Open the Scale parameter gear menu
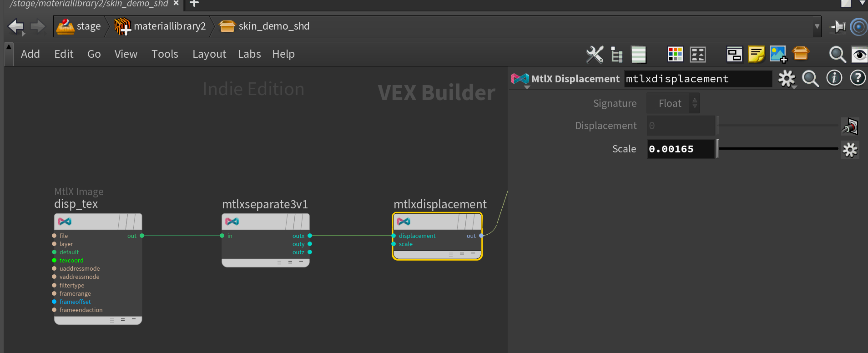 pyautogui.click(x=850, y=150)
